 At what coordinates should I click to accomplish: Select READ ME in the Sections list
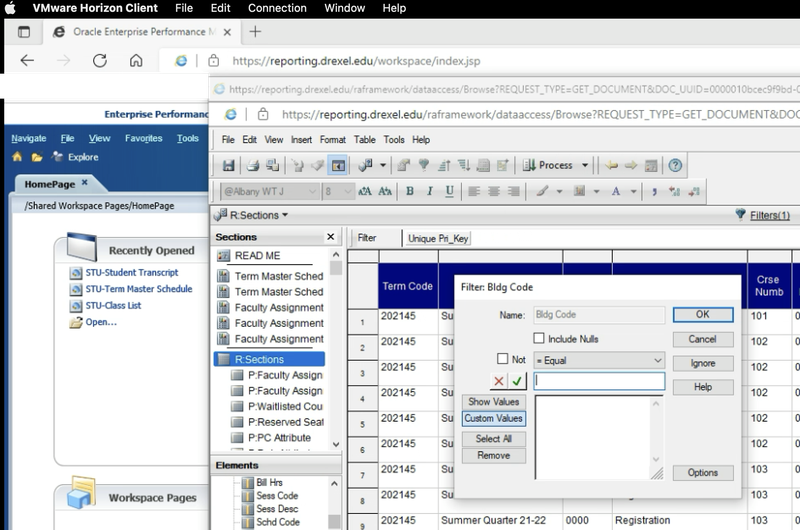pyautogui.click(x=257, y=256)
